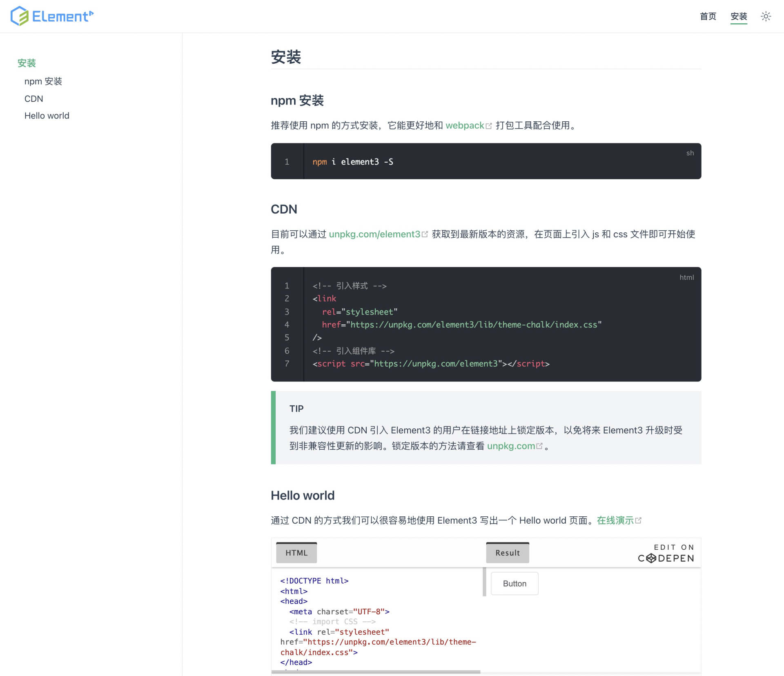The height and width of the screenshot is (676, 784).
Task: Jump to Hello world in sidebar
Action: [47, 116]
